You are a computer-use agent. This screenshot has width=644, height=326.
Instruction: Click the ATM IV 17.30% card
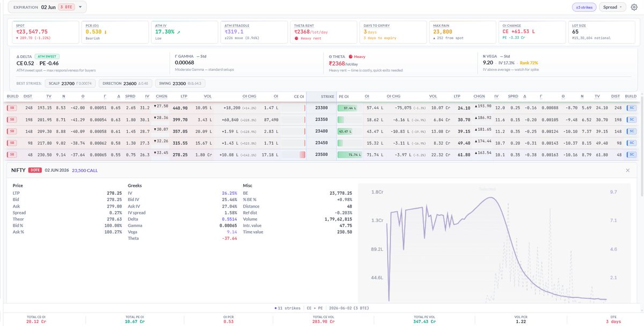pos(184,32)
